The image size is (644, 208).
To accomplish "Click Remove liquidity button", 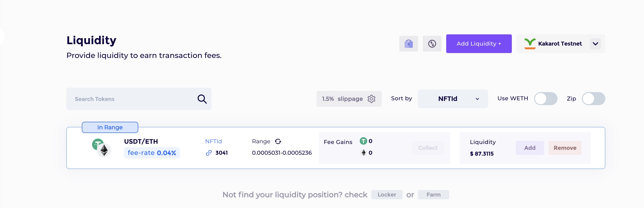I will click(x=565, y=148).
